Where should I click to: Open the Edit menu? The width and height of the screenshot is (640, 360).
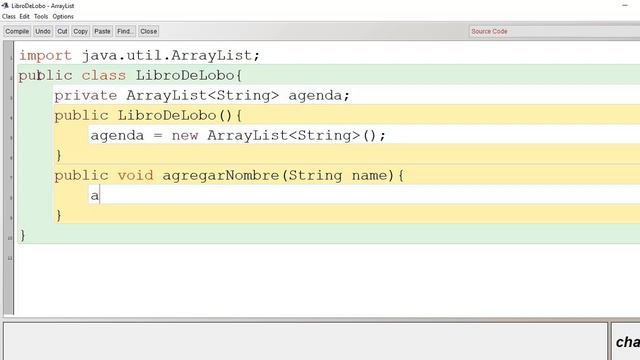[24, 16]
